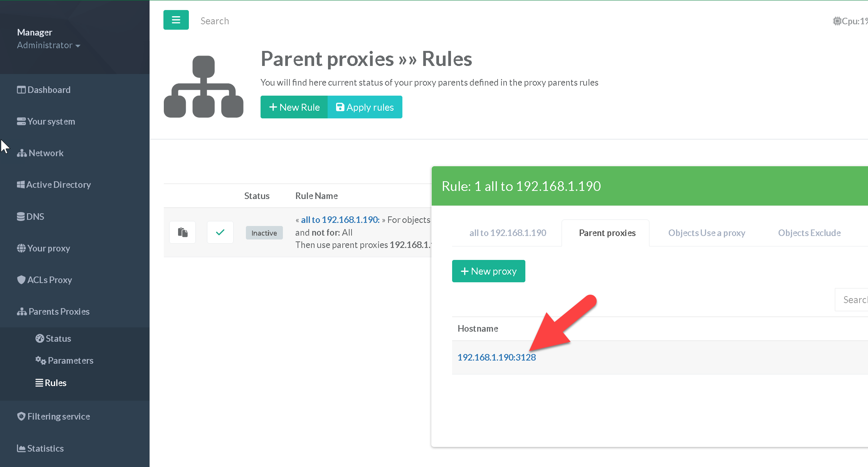Expand the Network sidebar section
This screenshot has height=467, width=868.
pyautogui.click(x=40, y=153)
